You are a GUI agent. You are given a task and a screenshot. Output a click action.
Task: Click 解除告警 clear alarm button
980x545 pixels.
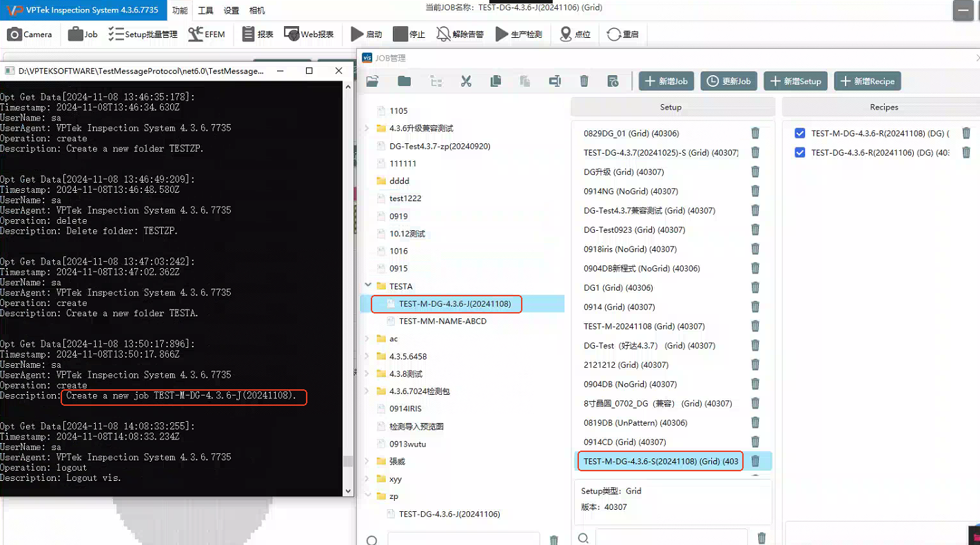pyautogui.click(x=460, y=34)
